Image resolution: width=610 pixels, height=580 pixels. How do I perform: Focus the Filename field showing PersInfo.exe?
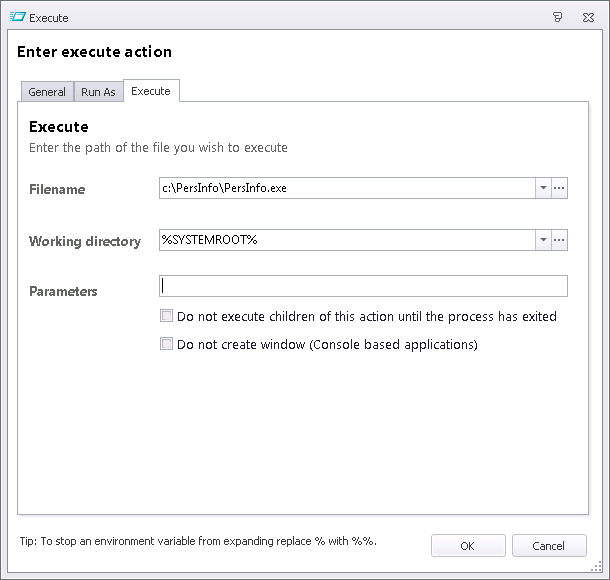pyautogui.click(x=347, y=188)
